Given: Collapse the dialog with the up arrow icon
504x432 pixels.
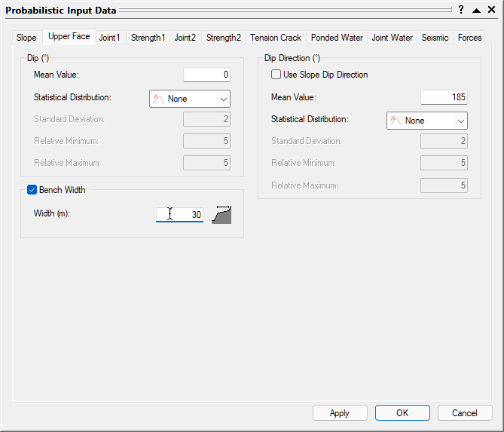Looking at the screenshot, I should click(476, 11).
